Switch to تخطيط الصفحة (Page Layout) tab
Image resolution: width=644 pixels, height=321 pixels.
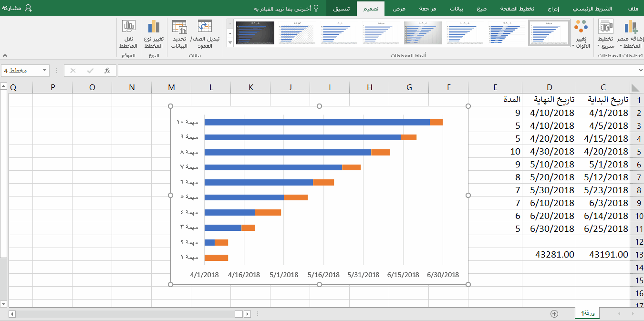tap(517, 9)
